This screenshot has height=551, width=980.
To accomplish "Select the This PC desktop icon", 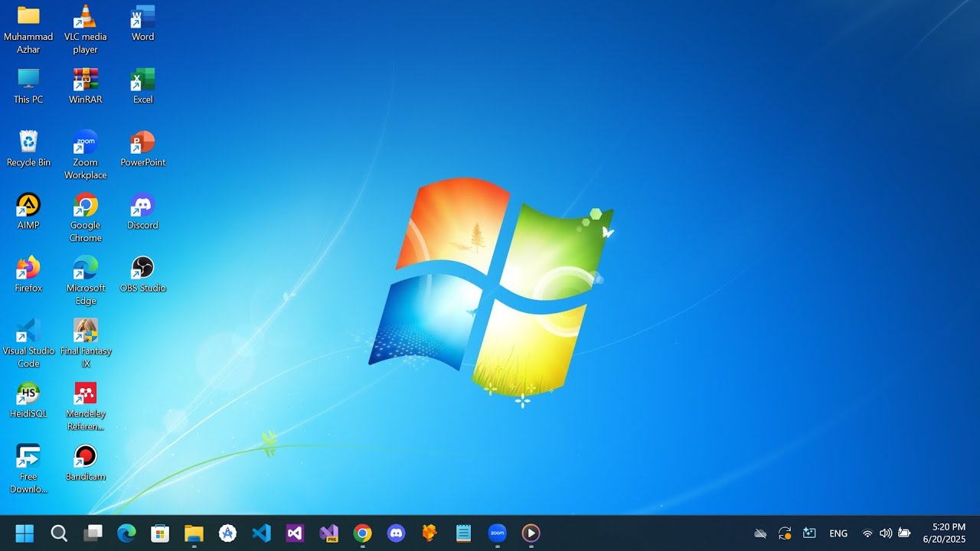I will coord(28,86).
